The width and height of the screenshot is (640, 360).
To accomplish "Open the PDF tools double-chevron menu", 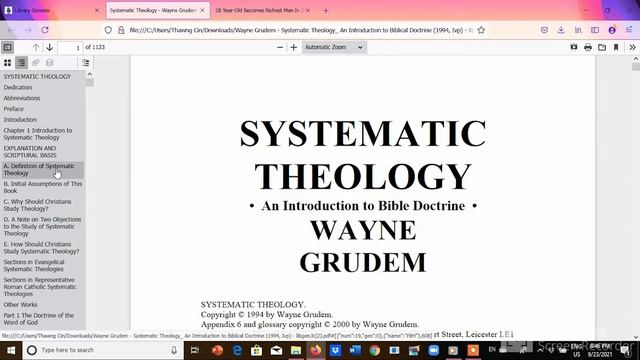I will pyautogui.click(x=632, y=47).
